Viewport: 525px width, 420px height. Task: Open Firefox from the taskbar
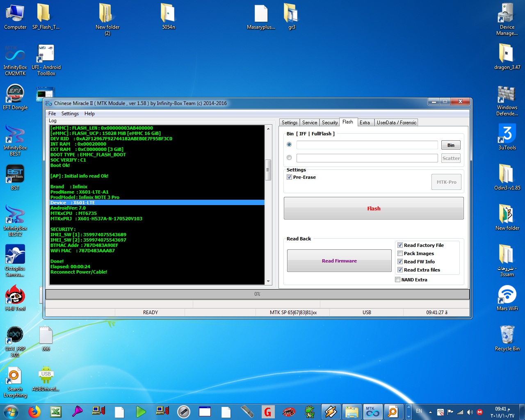click(x=34, y=411)
